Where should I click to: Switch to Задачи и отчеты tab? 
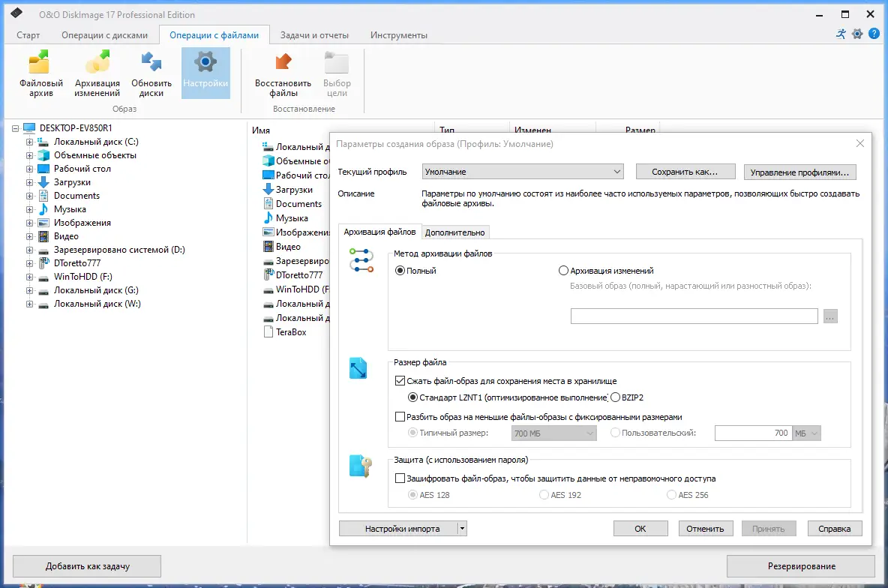(314, 35)
